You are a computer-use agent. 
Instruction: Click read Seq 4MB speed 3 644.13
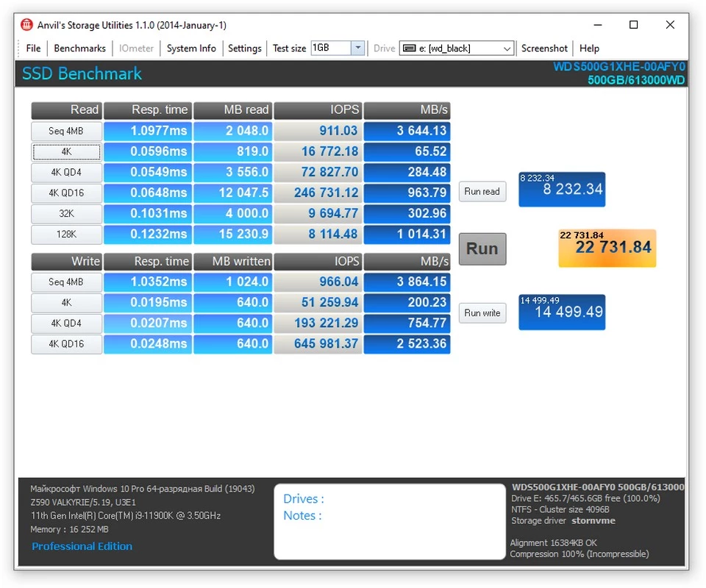(x=407, y=131)
